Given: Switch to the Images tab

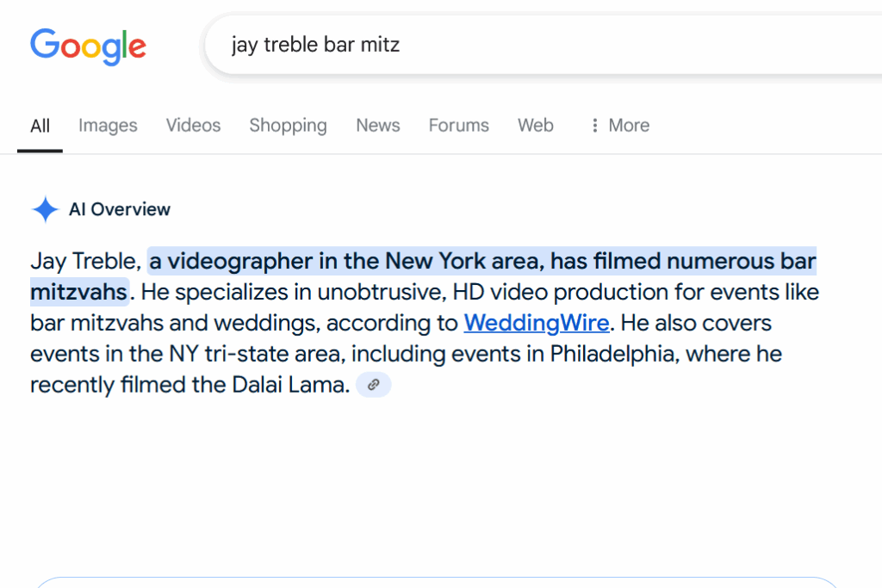Looking at the screenshot, I should 108,126.
